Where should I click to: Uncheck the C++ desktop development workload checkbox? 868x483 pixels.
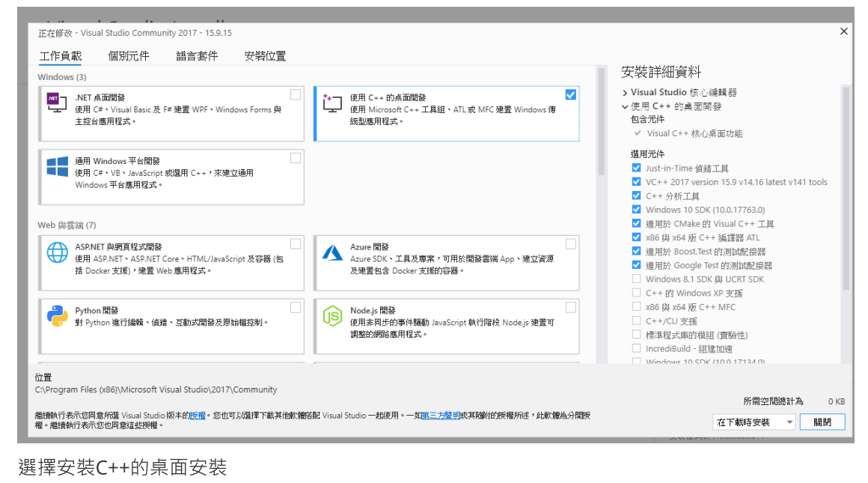(x=571, y=94)
